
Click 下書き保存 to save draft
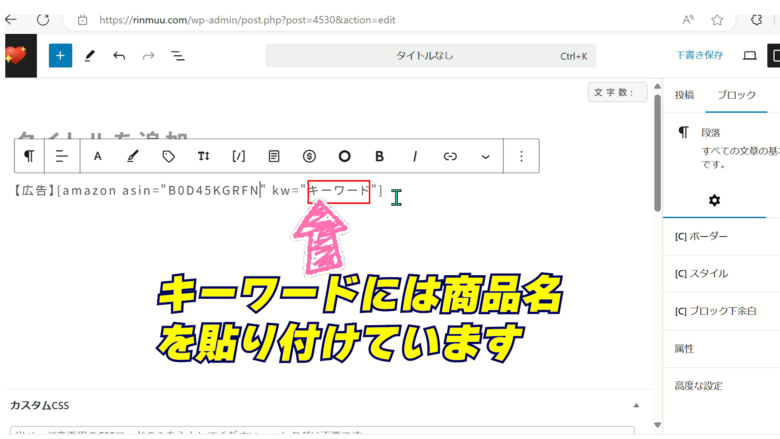pos(699,56)
